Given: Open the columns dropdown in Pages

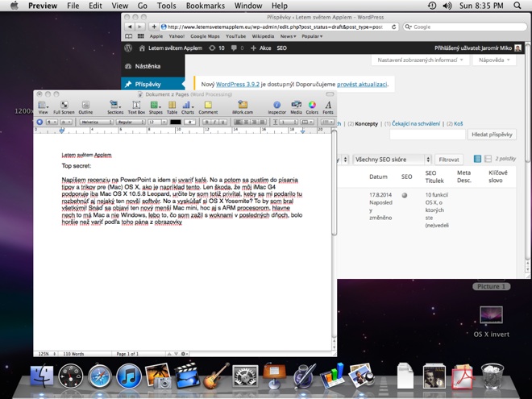Looking at the screenshot, I should pos(307,122).
